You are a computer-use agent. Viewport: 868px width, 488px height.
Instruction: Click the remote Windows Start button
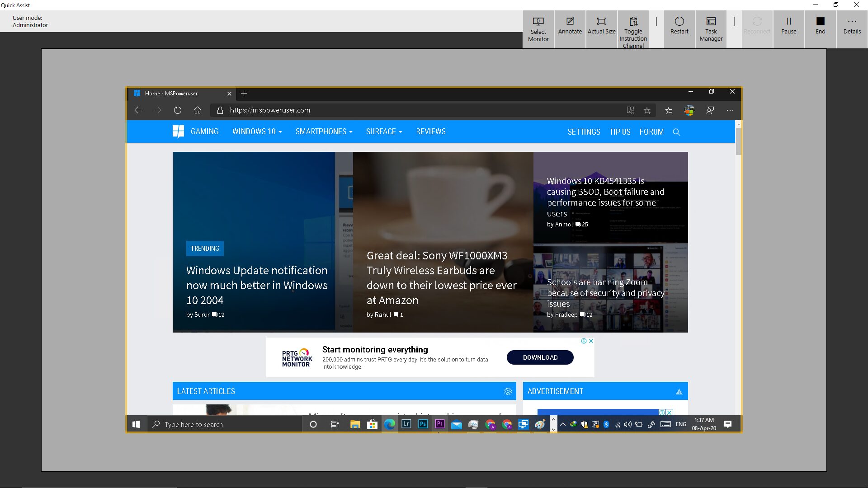coord(136,424)
